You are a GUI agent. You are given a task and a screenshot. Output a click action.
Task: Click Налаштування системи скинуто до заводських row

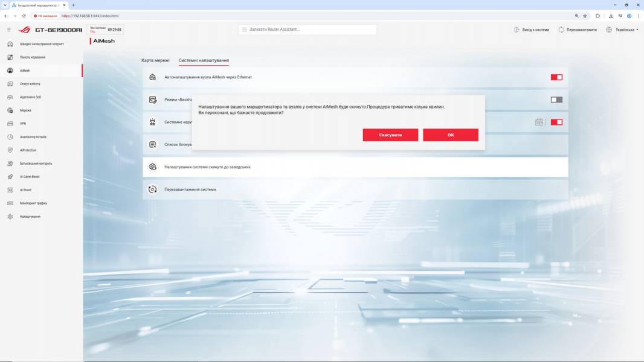click(x=355, y=167)
